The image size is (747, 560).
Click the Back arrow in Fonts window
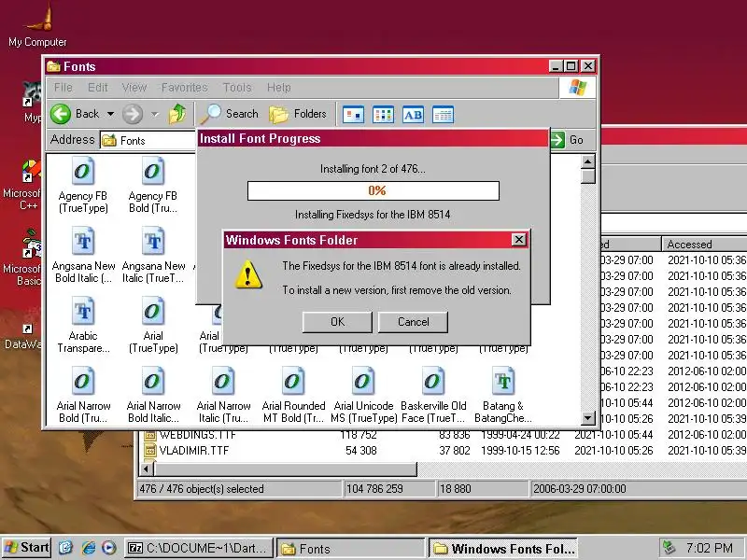click(x=61, y=114)
